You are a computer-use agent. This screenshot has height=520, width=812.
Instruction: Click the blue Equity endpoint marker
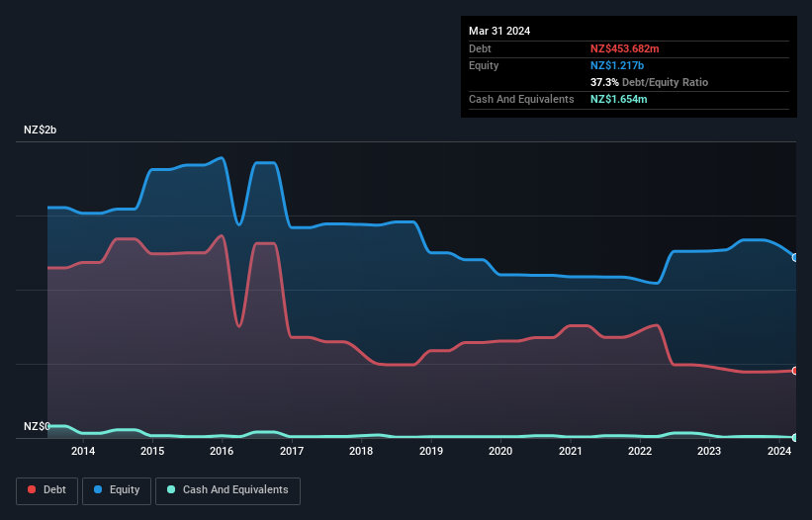795,257
